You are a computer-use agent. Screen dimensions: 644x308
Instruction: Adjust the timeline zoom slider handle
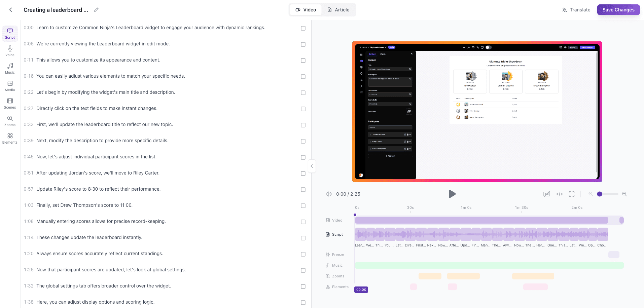point(599,194)
